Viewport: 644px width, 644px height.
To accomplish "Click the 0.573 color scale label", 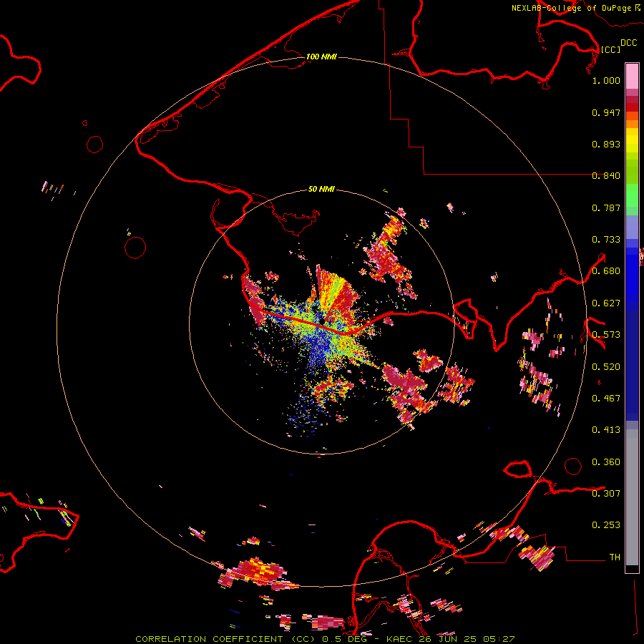I will coord(606,335).
